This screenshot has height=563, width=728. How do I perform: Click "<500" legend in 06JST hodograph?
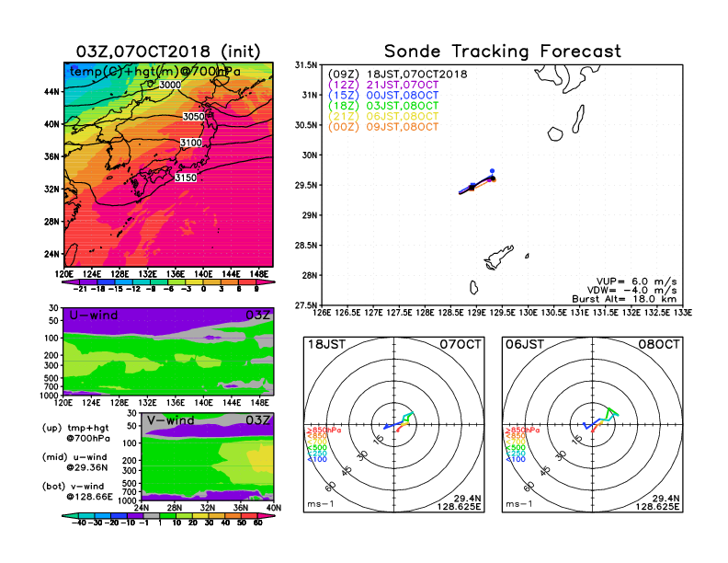(516, 448)
